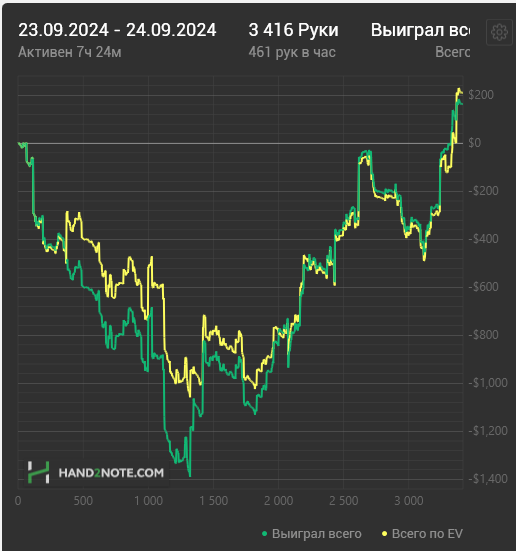The width and height of the screenshot is (516, 551).
Task: Click the 'Активен 7ч 24м' subtitle
Action: point(70,52)
